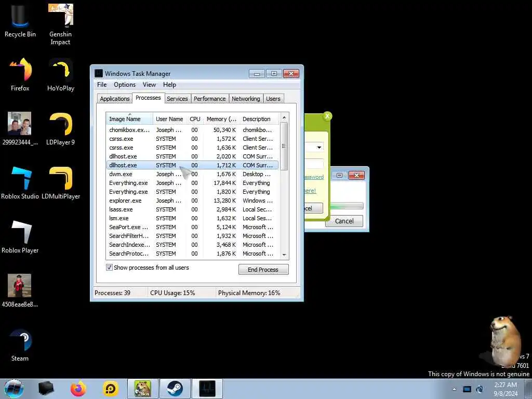The width and height of the screenshot is (532, 399).
Task: Sort by Description column header
Action: pyautogui.click(x=259, y=119)
